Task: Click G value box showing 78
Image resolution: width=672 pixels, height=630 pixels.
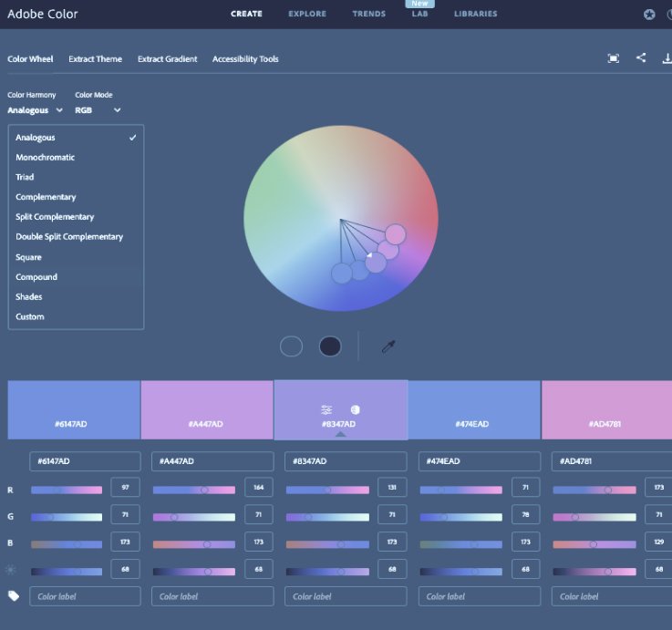Action: tap(526, 514)
